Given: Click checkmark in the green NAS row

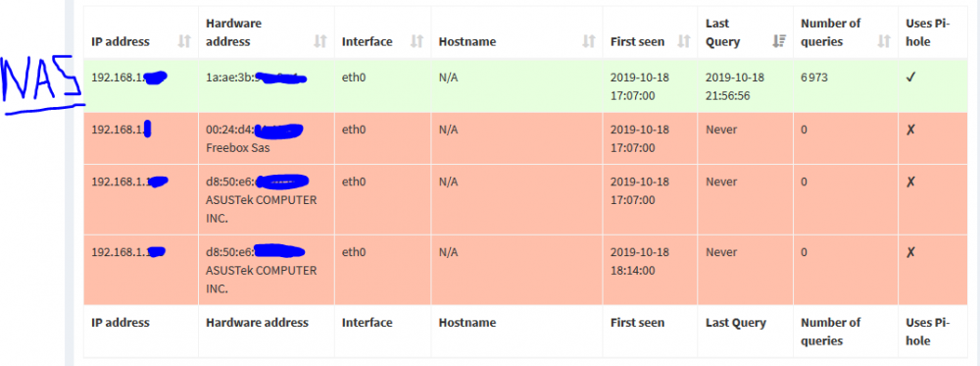Looking at the screenshot, I should 910,78.
